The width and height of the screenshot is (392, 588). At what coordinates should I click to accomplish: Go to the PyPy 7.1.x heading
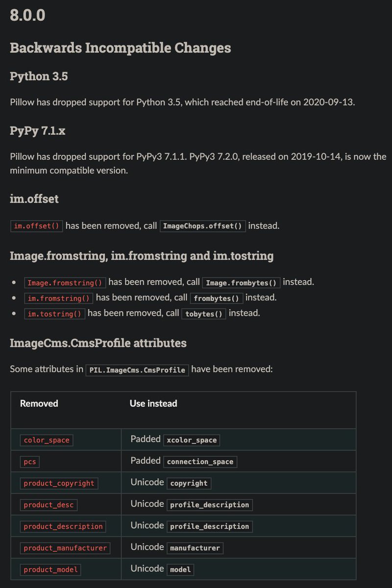click(37, 131)
